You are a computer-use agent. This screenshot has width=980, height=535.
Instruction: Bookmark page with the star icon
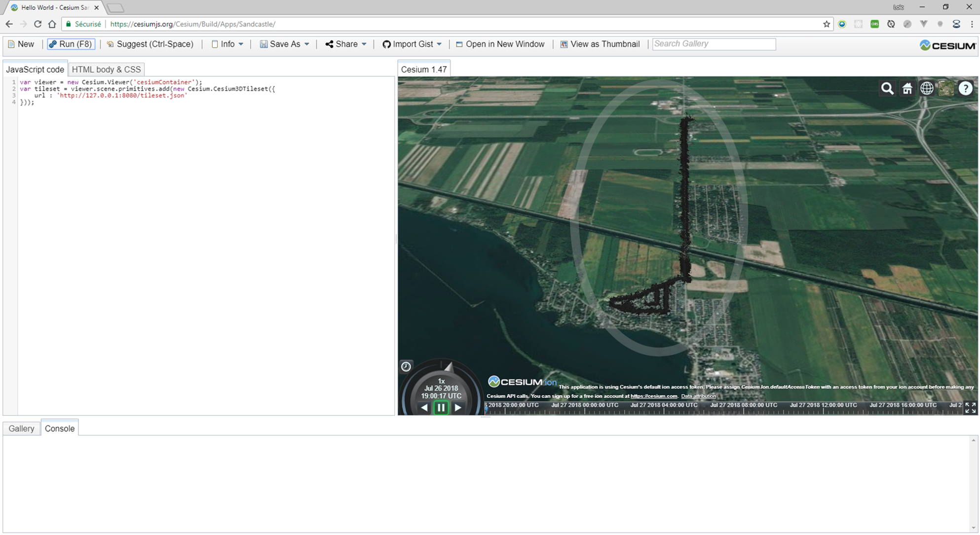point(827,24)
